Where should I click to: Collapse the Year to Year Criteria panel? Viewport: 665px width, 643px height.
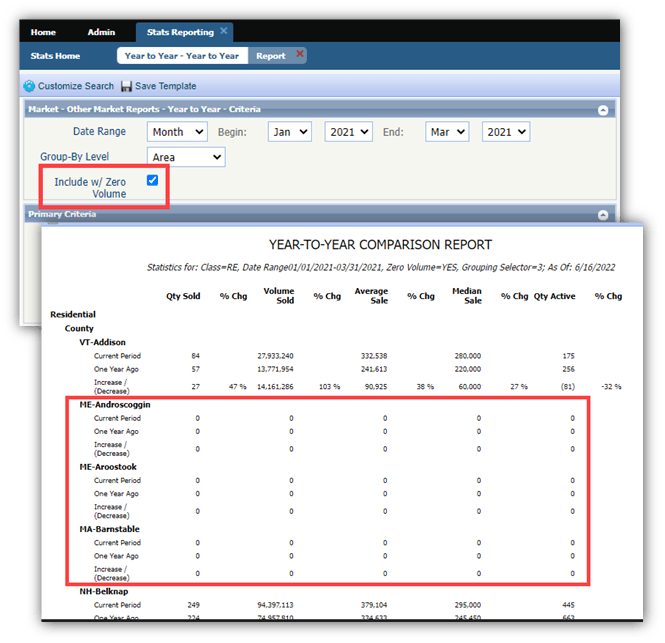click(603, 110)
